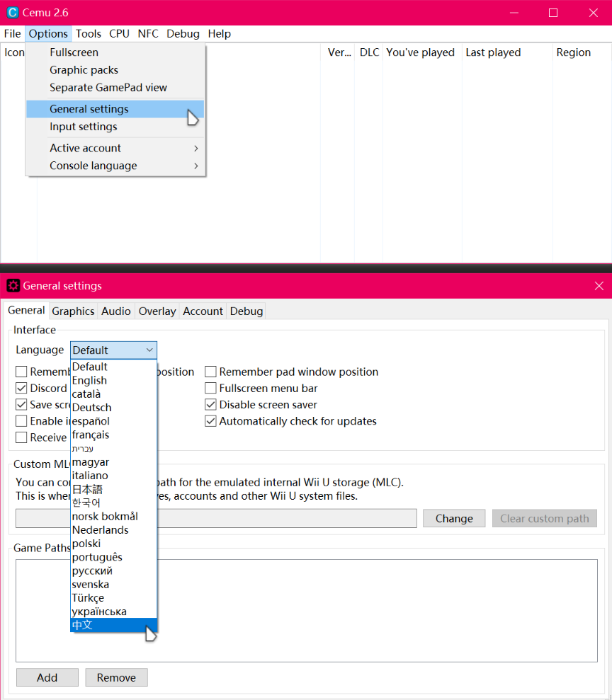Switch to the Graphics tab
This screenshot has height=700, width=612.
pos(73,311)
